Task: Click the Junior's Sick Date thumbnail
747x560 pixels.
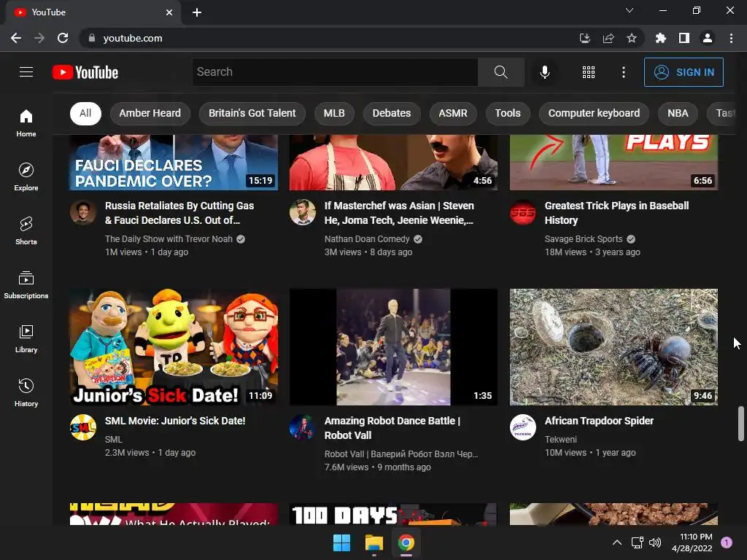Action: pos(174,346)
